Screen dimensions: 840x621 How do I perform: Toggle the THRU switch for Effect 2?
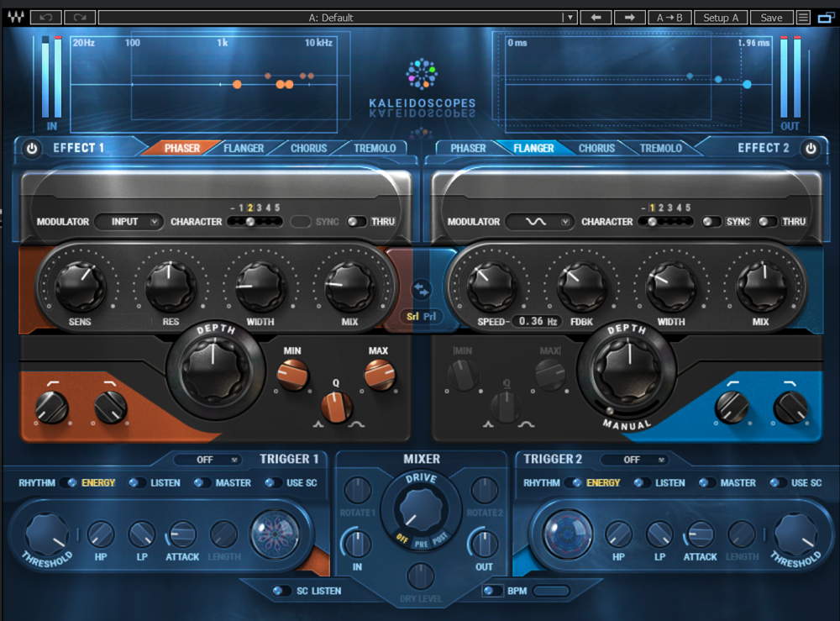(x=767, y=222)
